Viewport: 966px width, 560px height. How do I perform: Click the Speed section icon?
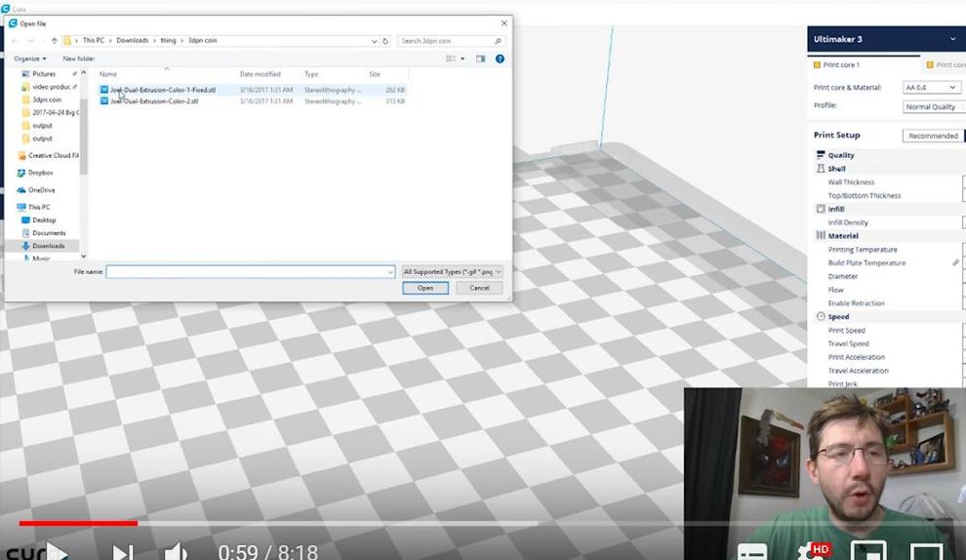pos(821,317)
